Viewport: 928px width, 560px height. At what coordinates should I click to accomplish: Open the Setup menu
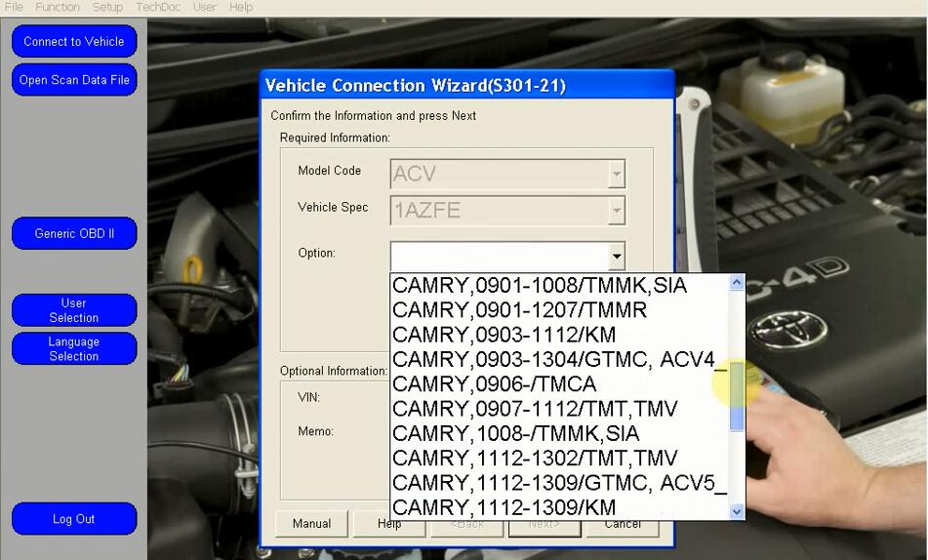click(x=107, y=7)
